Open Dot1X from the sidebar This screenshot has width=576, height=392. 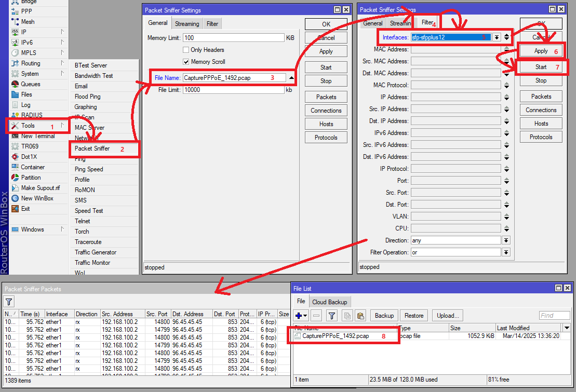point(29,156)
